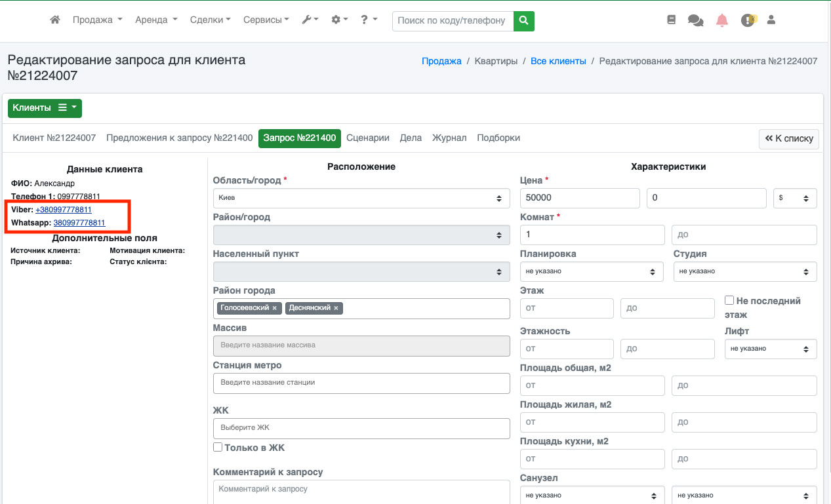Screen dimensions: 831x504
Task: Open the Лифт dropdown
Action: click(770, 349)
